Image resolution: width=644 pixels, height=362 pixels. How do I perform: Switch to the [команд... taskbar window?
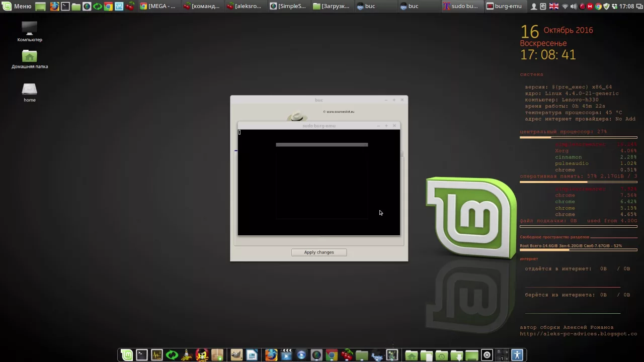tap(202, 7)
